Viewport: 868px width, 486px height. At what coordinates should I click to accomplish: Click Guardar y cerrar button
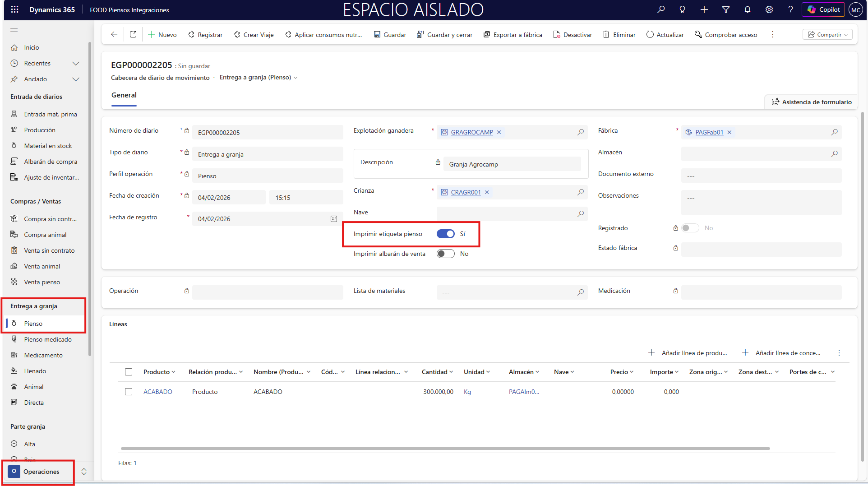[444, 35]
